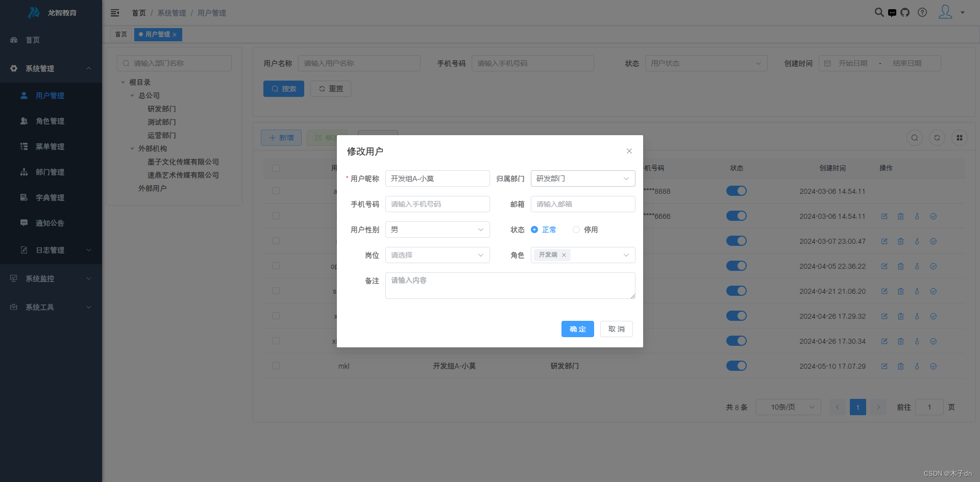Open 菜单管理 in the sidebar
Viewport: 980px width, 482px height.
pyautogui.click(x=51, y=146)
